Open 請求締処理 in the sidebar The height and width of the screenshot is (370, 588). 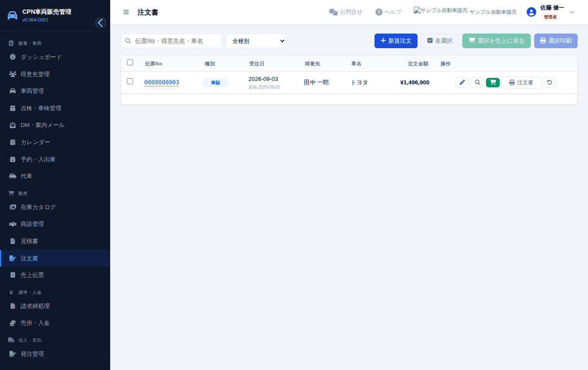click(55, 306)
